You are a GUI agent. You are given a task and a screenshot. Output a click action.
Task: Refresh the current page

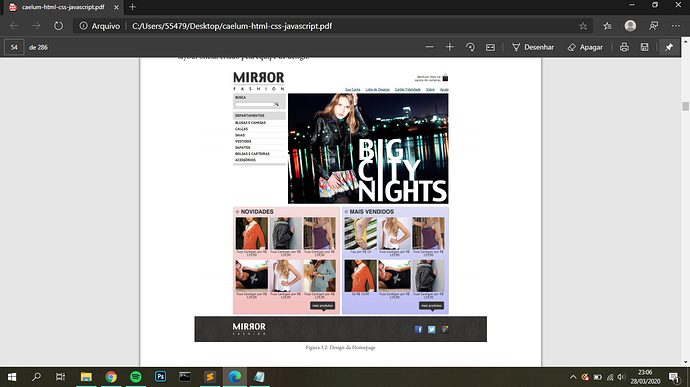pyautogui.click(x=58, y=26)
